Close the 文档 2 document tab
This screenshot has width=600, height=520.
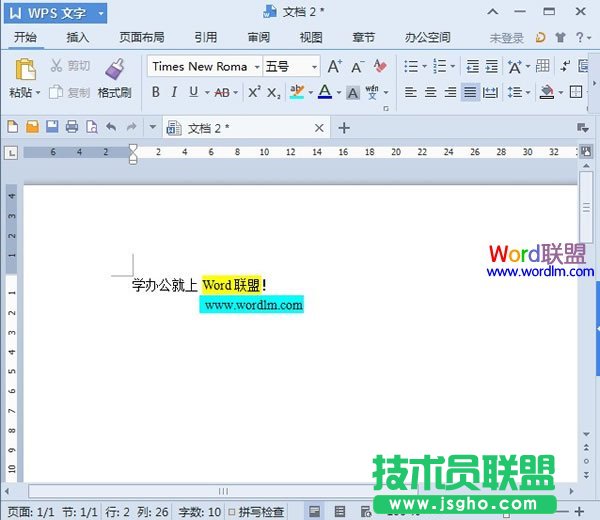pos(319,128)
